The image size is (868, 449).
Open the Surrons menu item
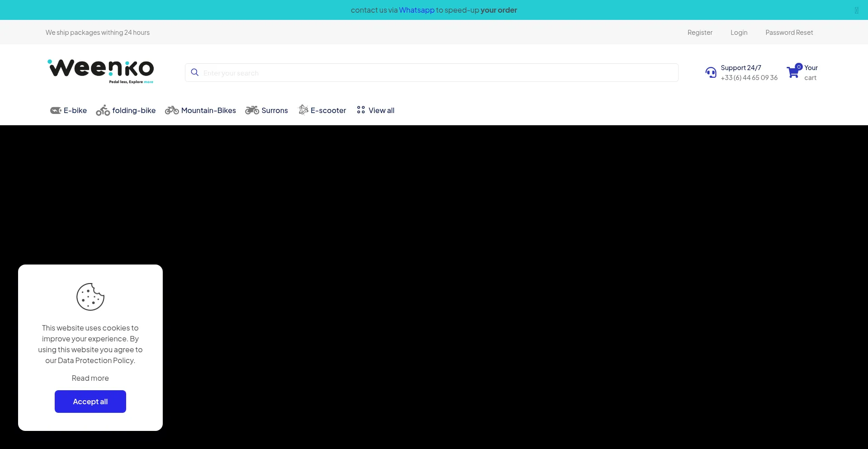[266, 110]
